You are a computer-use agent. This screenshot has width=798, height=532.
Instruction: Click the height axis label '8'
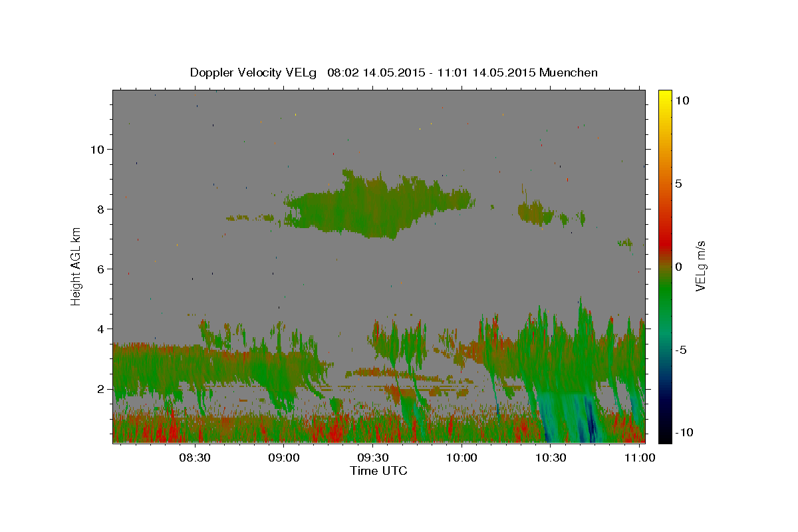pyautogui.click(x=101, y=209)
